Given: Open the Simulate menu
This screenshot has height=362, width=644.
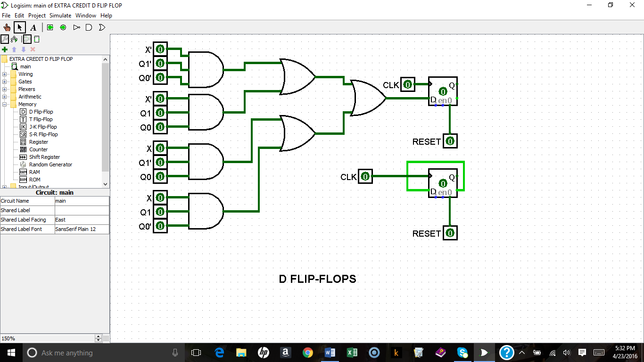Looking at the screenshot, I should point(60,16).
